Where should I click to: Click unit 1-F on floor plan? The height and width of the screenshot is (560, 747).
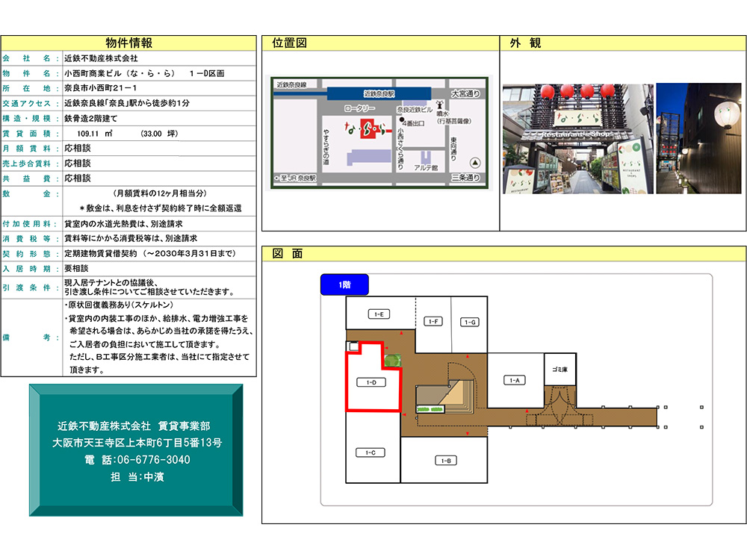pos(433,321)
